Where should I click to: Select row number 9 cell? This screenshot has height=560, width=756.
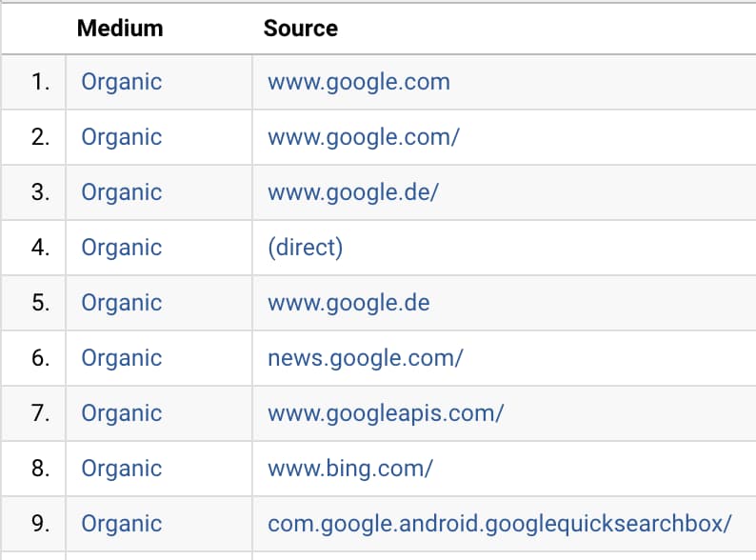40,524
